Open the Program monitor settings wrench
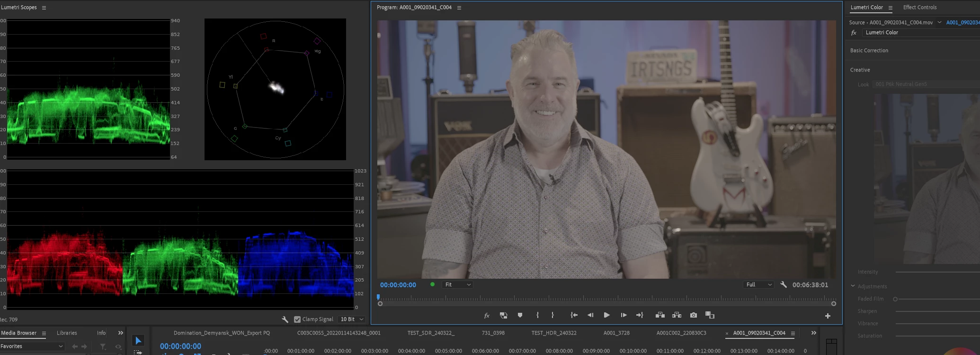This screenshot has width=980, height=355. coord(784,285)
